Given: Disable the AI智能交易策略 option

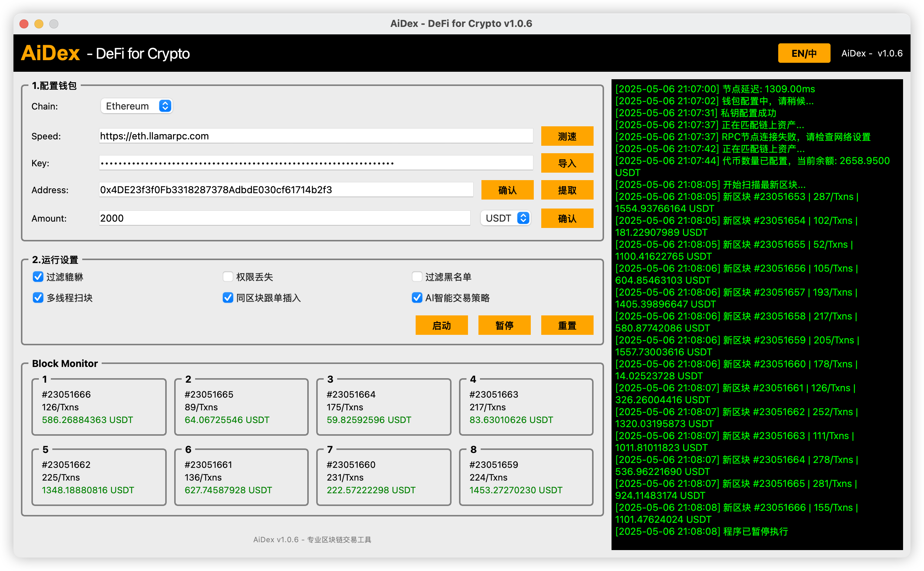Looking at the screenshot, I should click(417, 297).
